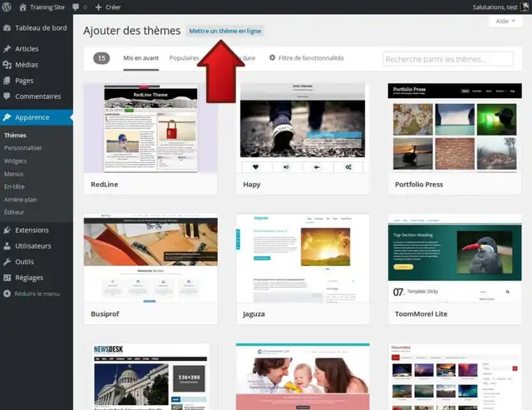Click the Articles pin icon
This screenshot has height=410, width=532.
click(7, 49)
